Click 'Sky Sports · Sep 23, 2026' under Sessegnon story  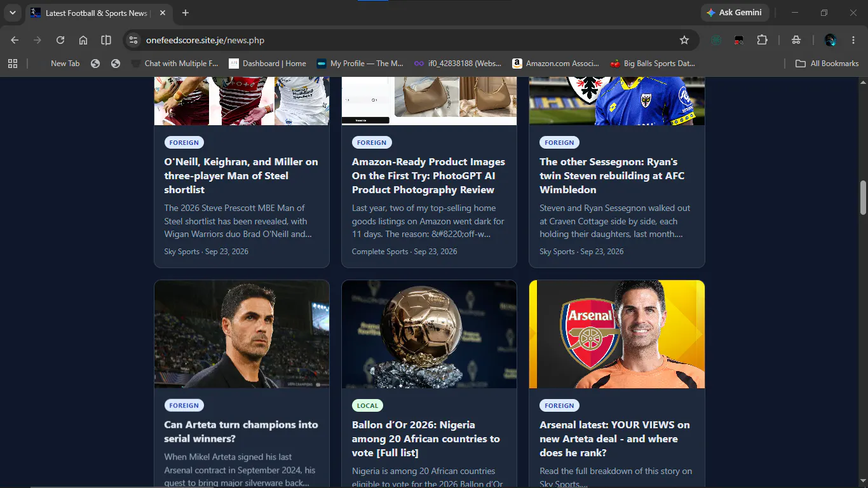pos(581,252)
